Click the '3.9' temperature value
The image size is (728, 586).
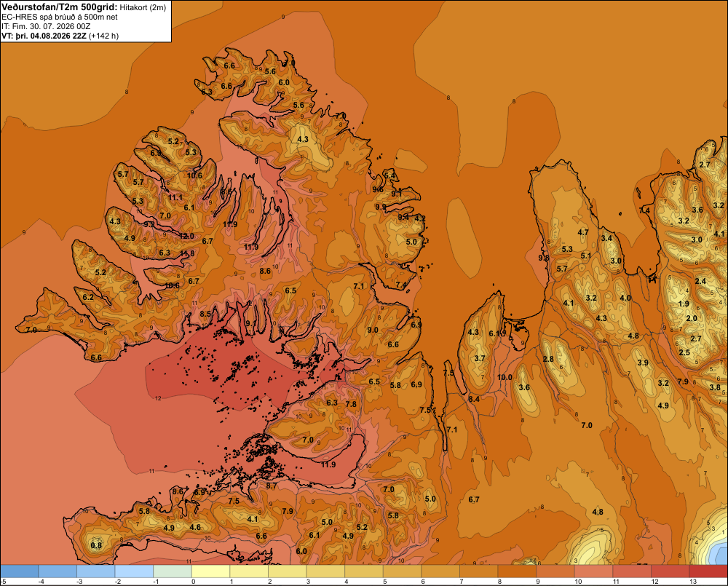pos(643,363)
